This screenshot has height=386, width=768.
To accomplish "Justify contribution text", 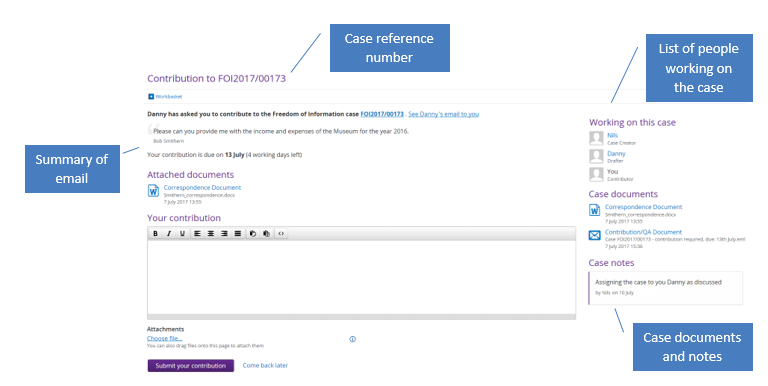I will (238, 234).
